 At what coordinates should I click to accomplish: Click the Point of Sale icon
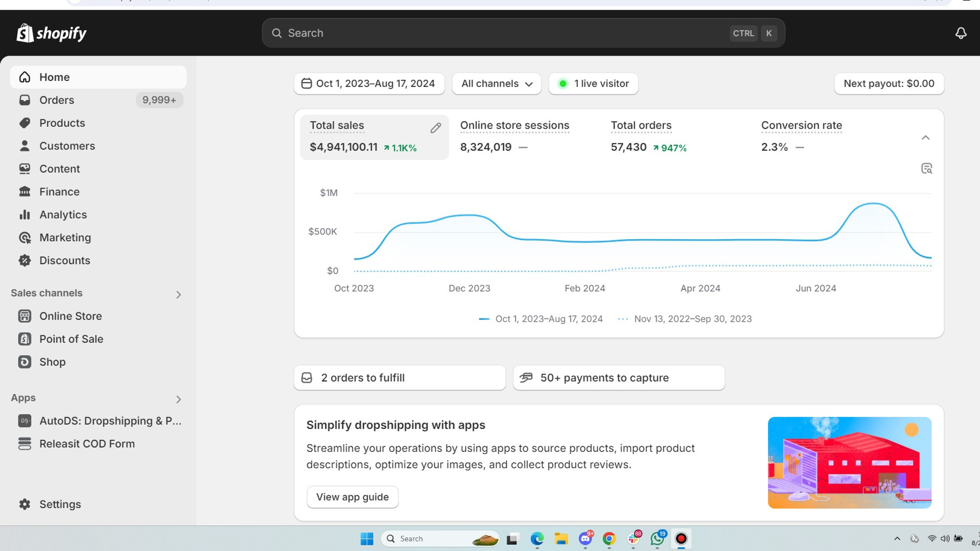(x=25, y=339)
